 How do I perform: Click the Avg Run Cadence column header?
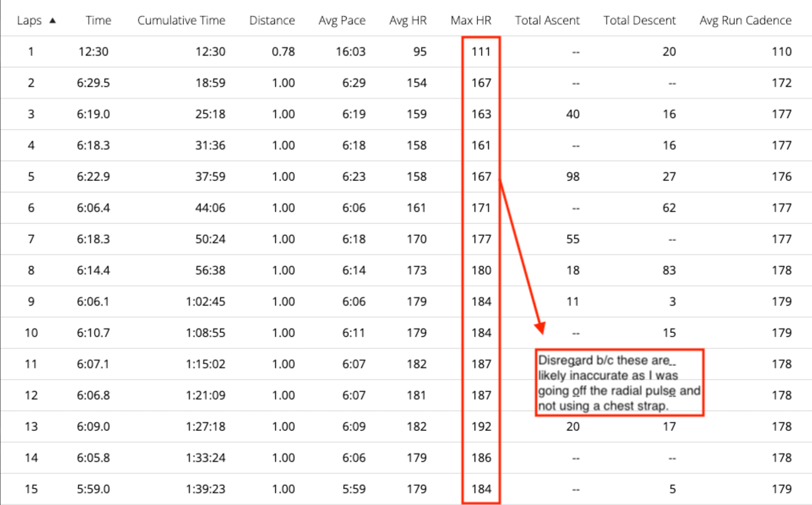coord(746,20)
